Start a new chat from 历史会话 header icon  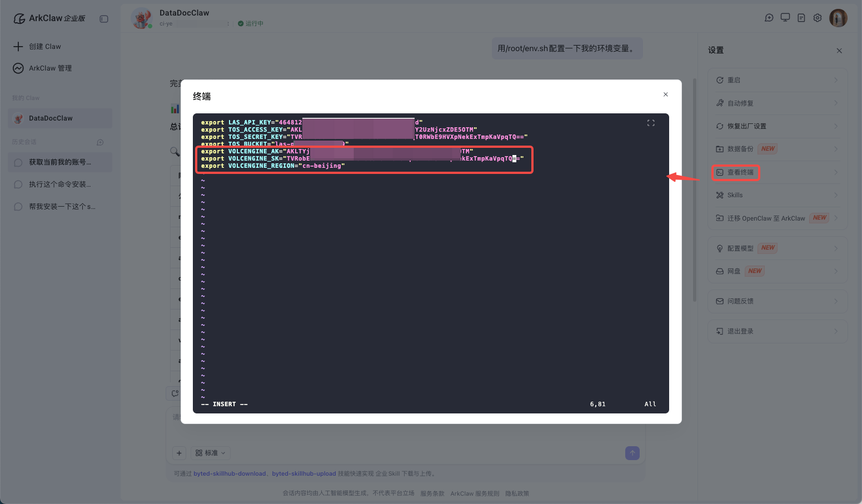click(x=100, y=142)
